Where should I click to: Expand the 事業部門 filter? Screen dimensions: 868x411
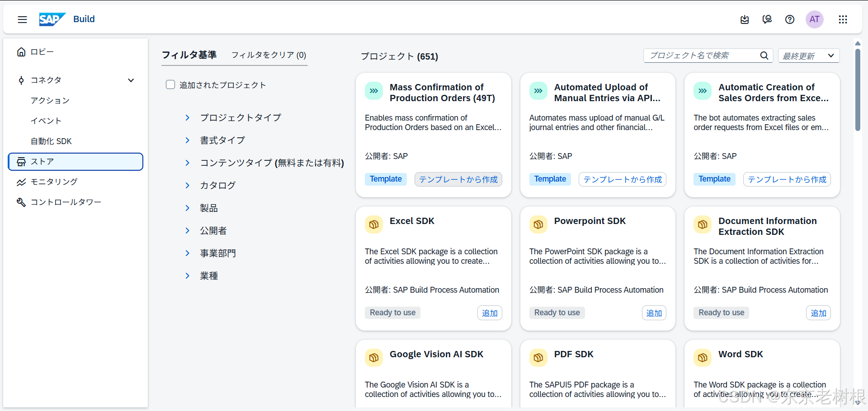(187, 253)
